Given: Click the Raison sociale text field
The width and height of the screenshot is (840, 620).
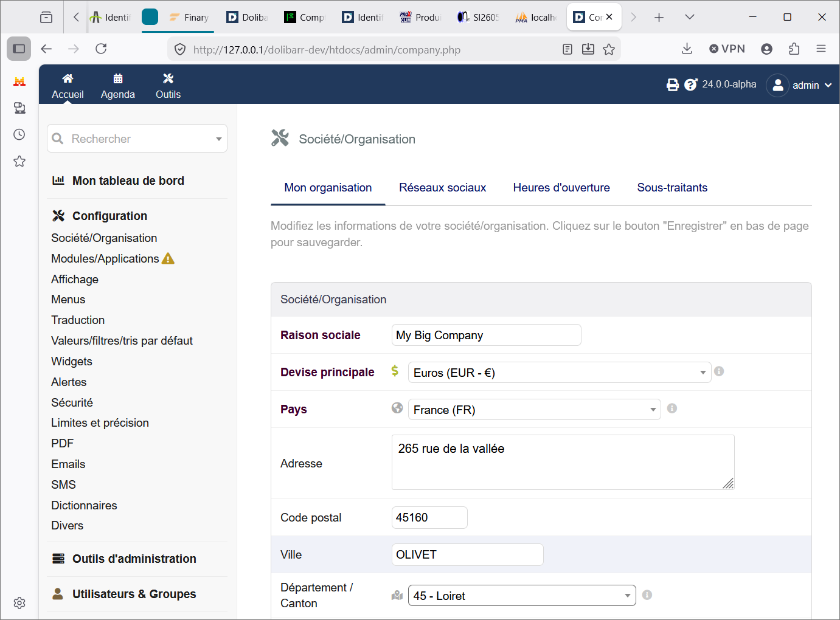Looking at the screenshot, I should [487, 335].
